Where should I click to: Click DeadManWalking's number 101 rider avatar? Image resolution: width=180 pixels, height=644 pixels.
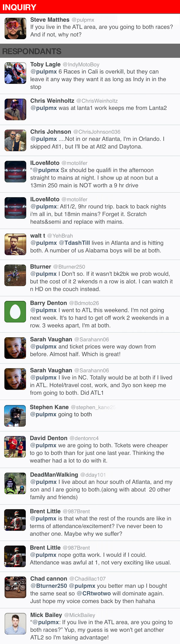[x=15, y=483]
